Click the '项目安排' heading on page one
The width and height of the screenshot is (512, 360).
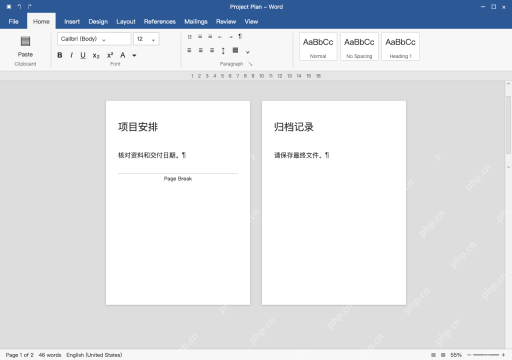pyautogui.click(x=138, y=127)
